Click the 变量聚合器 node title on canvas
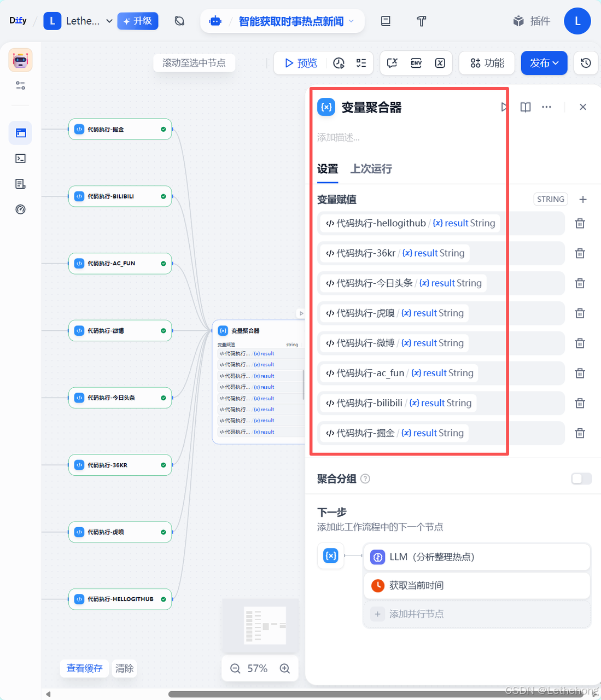Image resolution: width=601 pixels, height=700 pixels. pos(246,331)
